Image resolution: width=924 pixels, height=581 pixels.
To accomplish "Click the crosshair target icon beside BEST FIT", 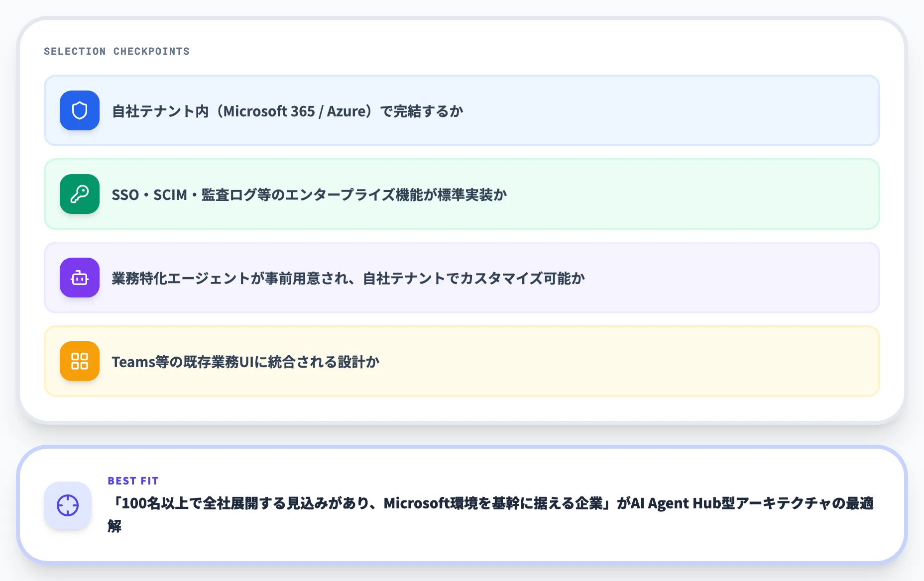I will 68,505.
